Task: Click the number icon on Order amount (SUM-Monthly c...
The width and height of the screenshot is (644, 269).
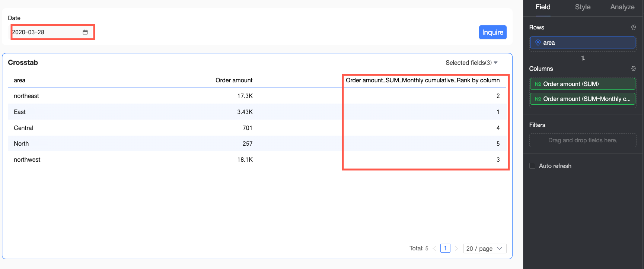Action: (538, 99)
